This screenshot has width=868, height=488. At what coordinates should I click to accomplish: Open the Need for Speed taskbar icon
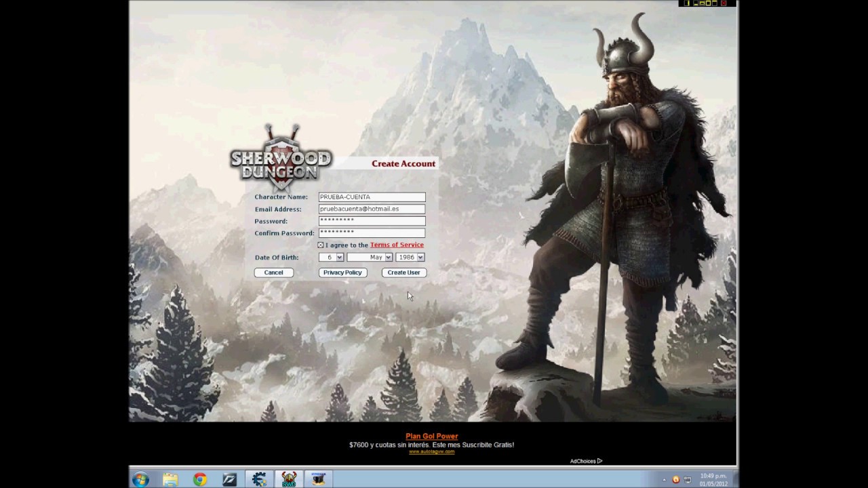pos(230,480)
